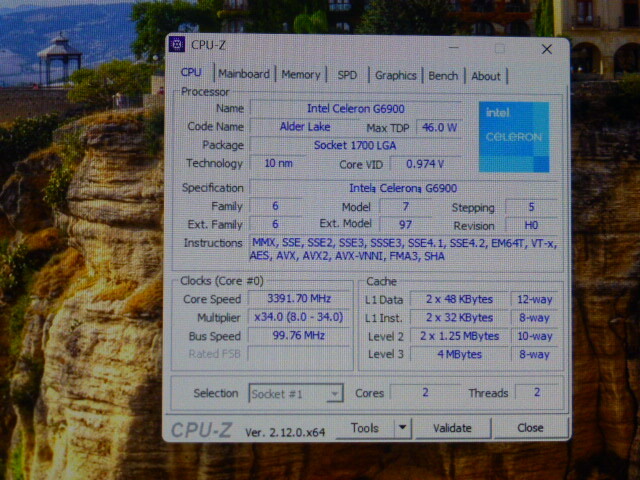Click the L1 Inst. value 2 x 32 KBytes
Image resolution: width=640 pixels, height=480 pixels.
click(459, 318)
